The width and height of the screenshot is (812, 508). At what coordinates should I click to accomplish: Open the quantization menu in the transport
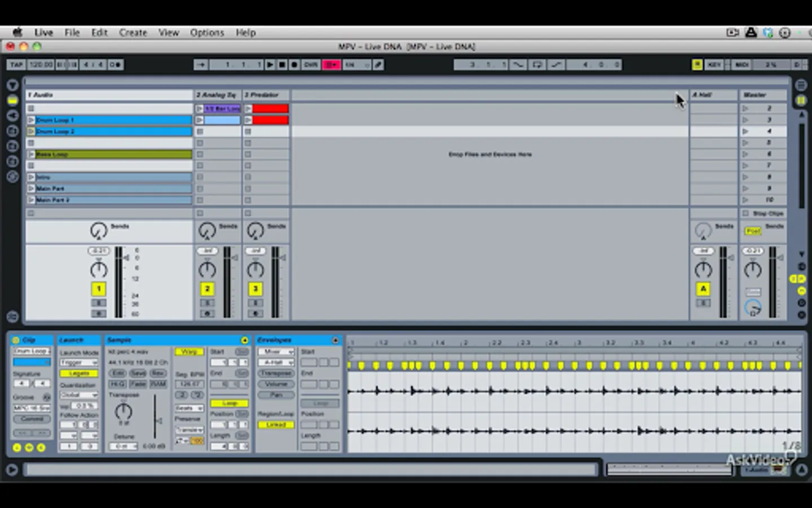click(356, 65)
